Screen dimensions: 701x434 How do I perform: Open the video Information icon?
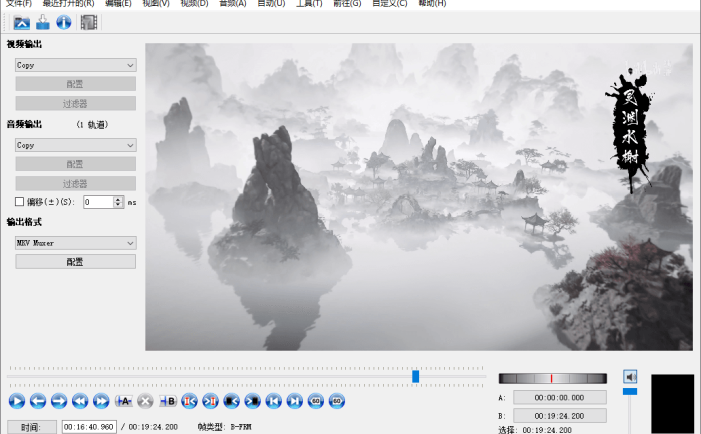point(63,22)
